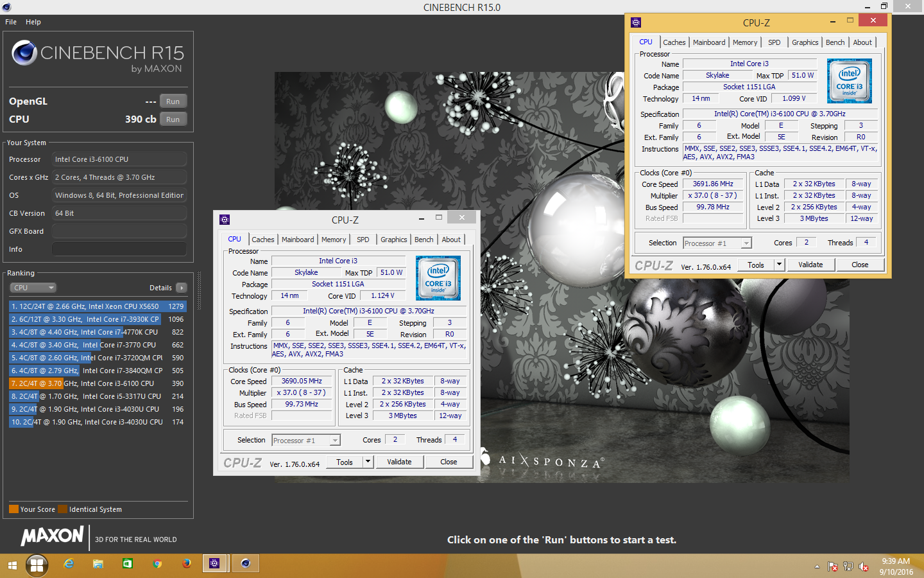Image resolution: width=924 pixels, height=578 pixels.
Task: Click the round Start orb on taskbar
Action: pyautogui.click(x=37, y=565)
